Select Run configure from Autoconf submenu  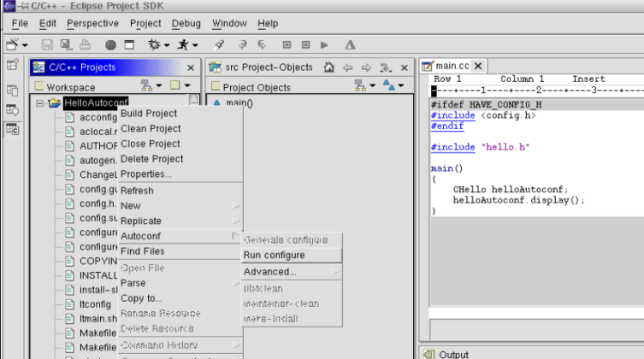[274, 255]
